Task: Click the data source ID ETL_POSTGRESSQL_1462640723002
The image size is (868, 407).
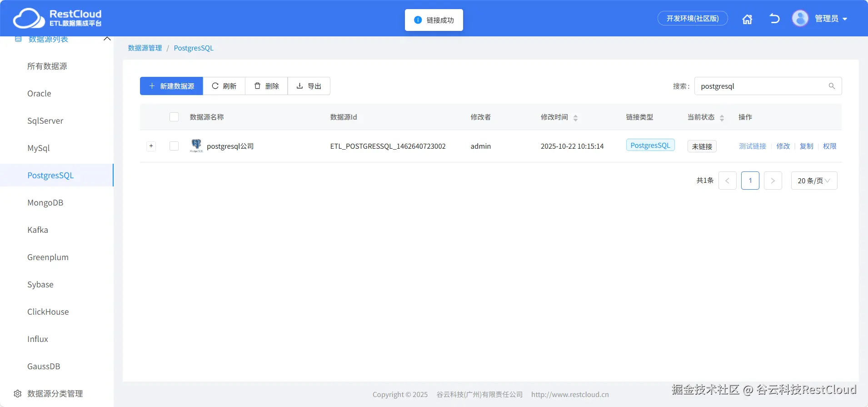Action: click(x=388, y=146)
